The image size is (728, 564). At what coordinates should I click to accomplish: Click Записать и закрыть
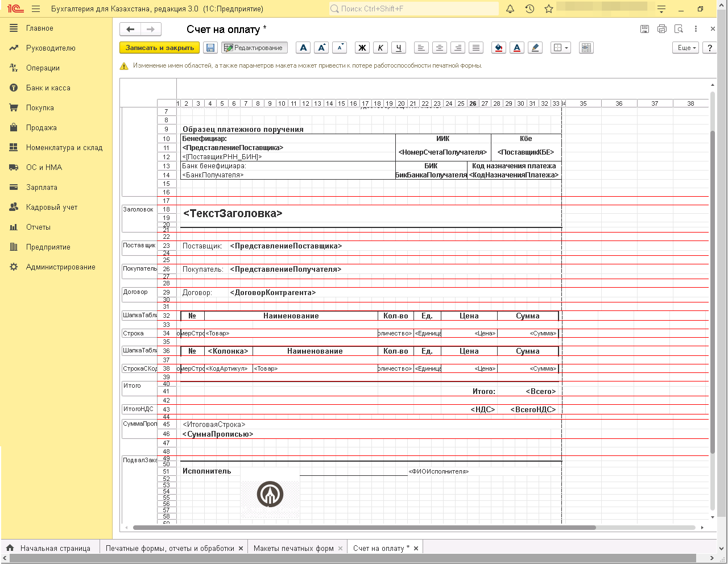[160, 48]
